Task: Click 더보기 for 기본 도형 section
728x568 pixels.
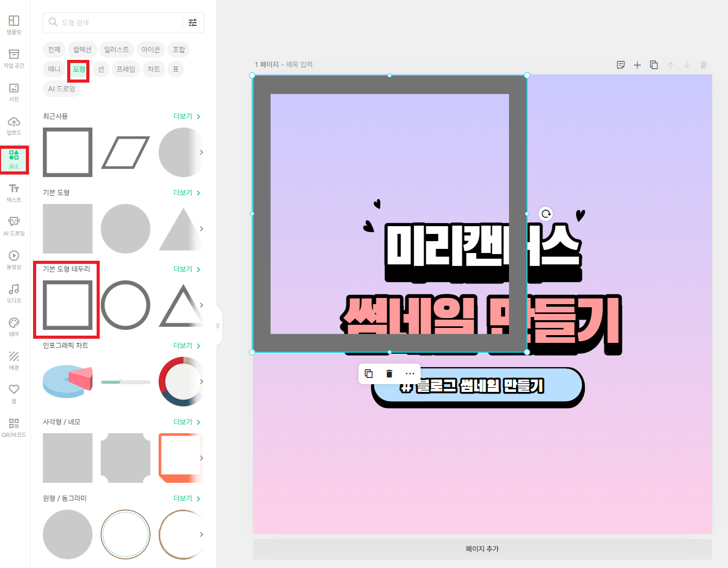Action: pyautogui.click(x=187, y=193)
